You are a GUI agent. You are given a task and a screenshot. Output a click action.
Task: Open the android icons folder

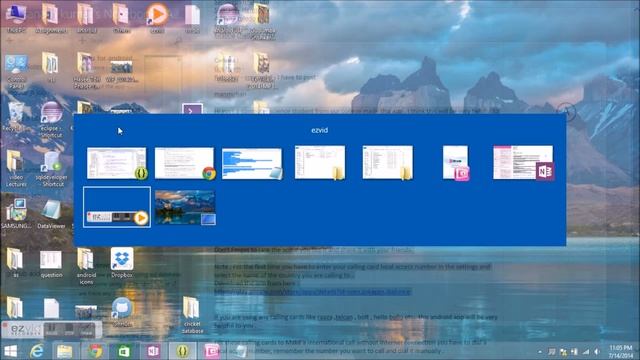click(86, 266)
